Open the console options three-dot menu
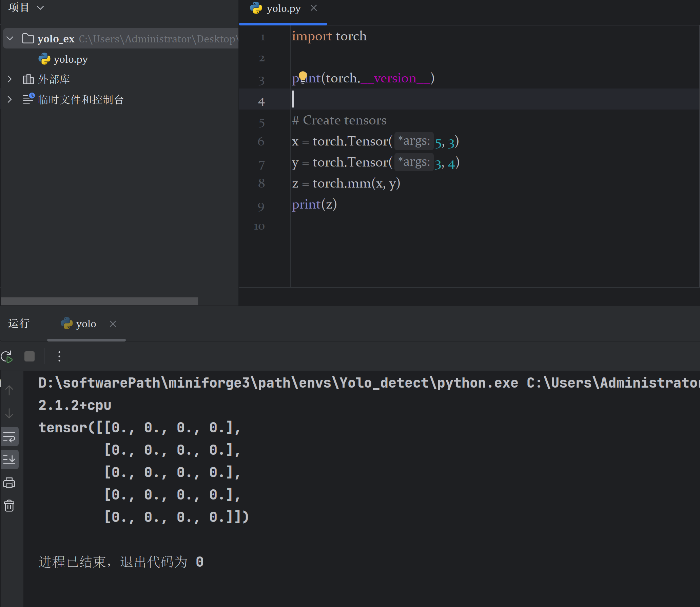The width and height of the screenshot is (700, 607). pyautogui.click(x=59, y=356)
